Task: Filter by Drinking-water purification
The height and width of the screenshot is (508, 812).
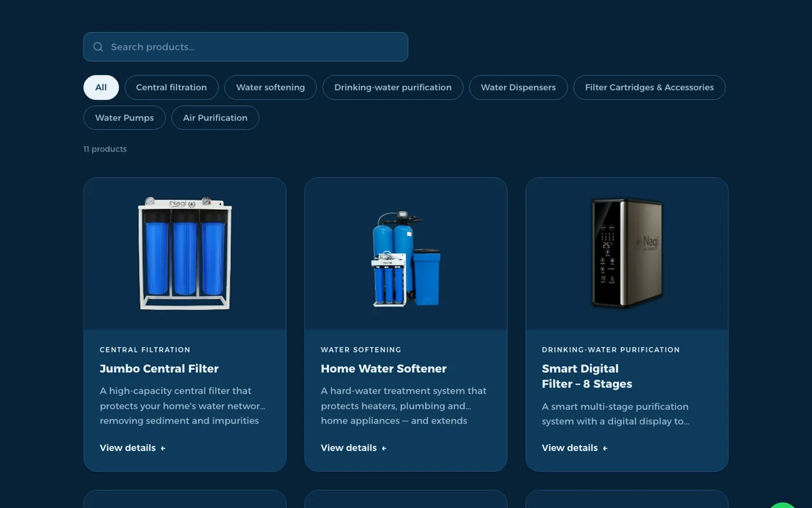Action: point(393,88)
